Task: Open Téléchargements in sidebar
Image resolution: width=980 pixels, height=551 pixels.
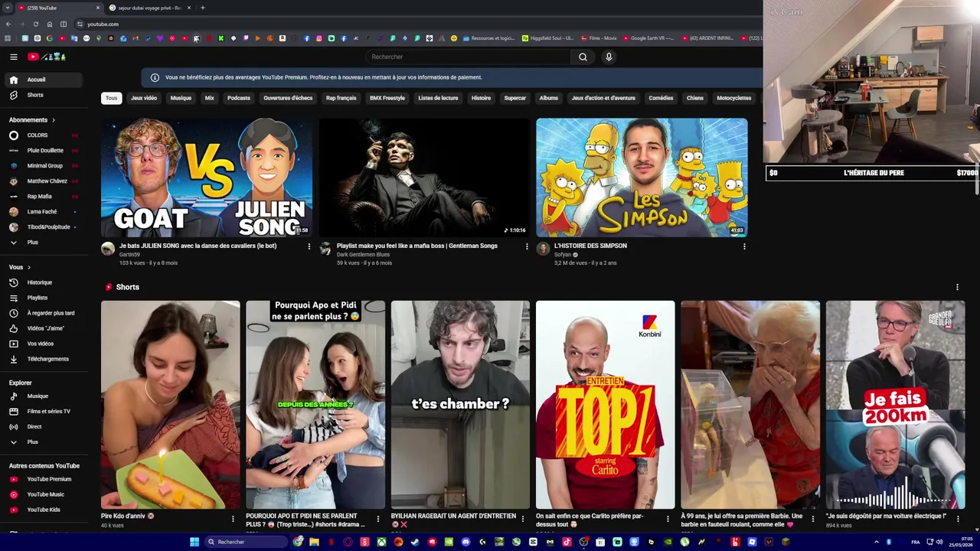Action: click(44, 359)
